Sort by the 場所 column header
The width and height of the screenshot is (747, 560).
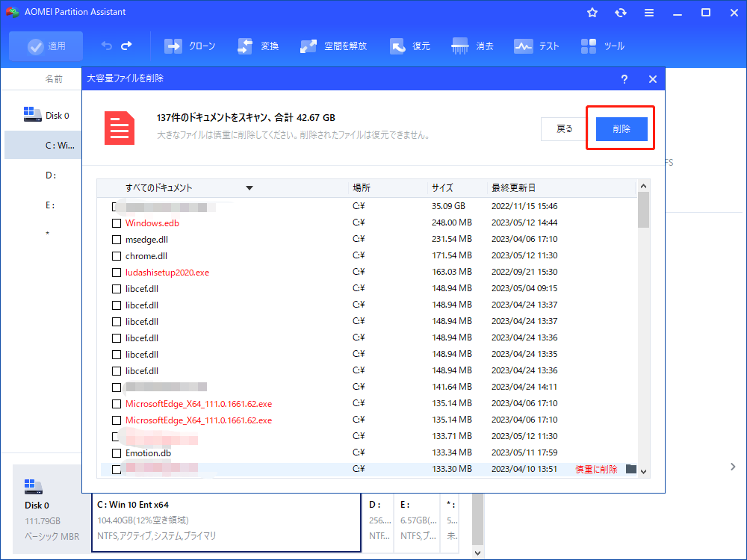pyautogui.click(x=361, y=187)
